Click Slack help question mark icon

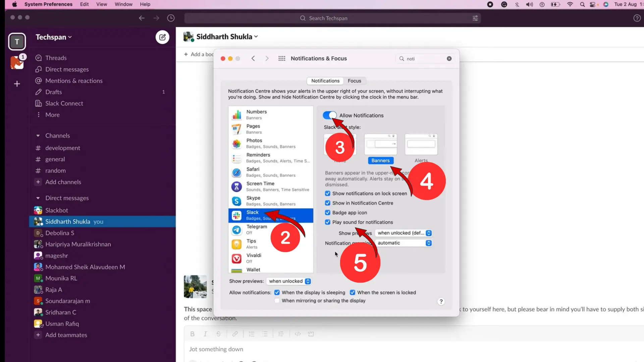tap(637, 18)
